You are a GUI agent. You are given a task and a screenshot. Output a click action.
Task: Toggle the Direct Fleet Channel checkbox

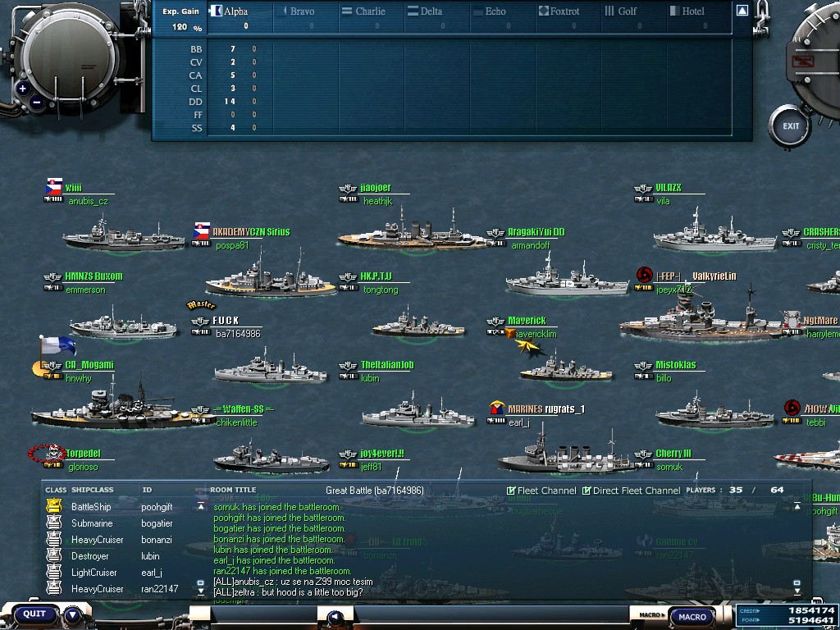coord(586,491)
